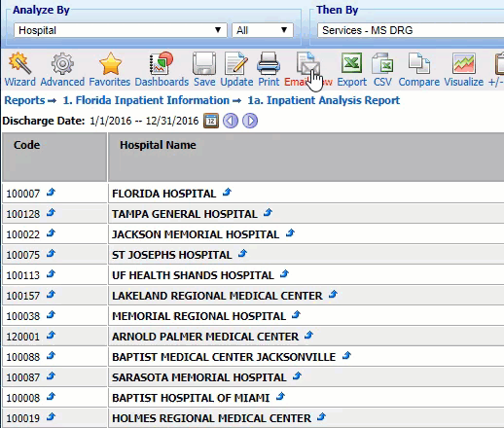
Task: Open the Visualize chart tool
Action: click(x=464, y=69)
